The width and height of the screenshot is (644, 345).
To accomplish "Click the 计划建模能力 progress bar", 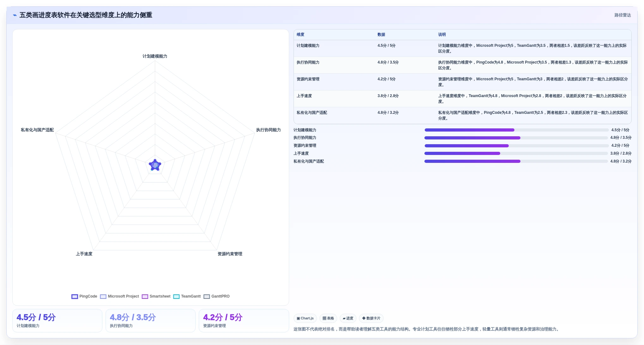I will [517, 130].
